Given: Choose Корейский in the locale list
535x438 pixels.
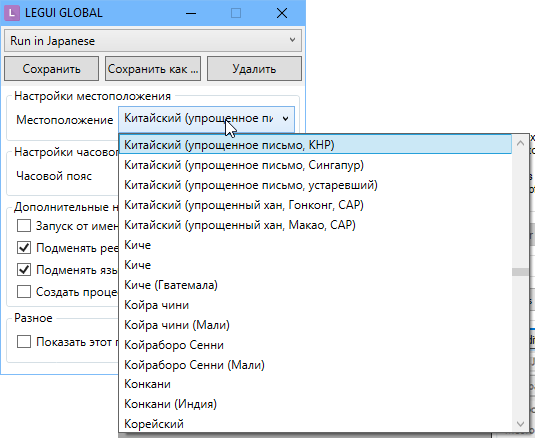Looking at the screenshot, I should coord(315,424).
